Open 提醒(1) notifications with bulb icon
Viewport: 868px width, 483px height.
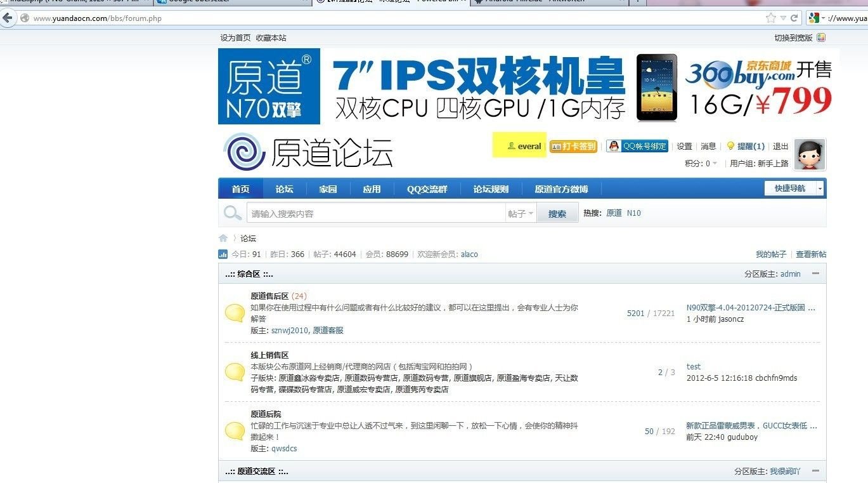tap(746, 147)
